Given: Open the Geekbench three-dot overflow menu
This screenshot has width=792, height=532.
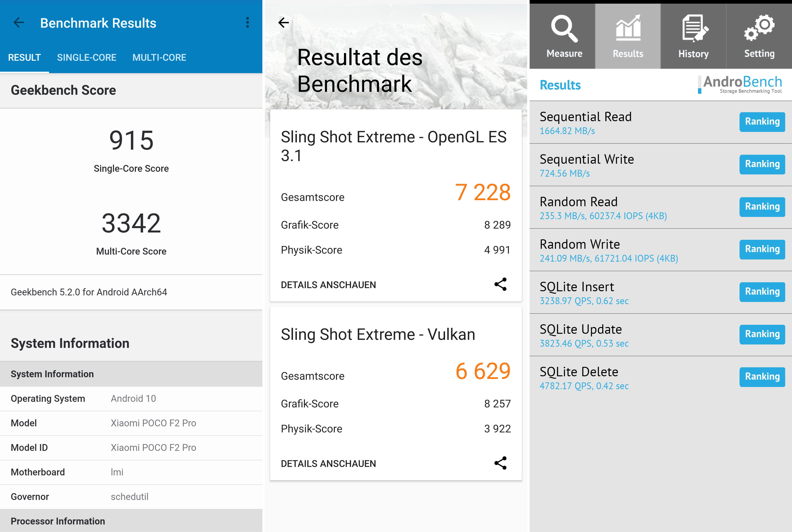Looking at the screenshot, I should [247, 23].
